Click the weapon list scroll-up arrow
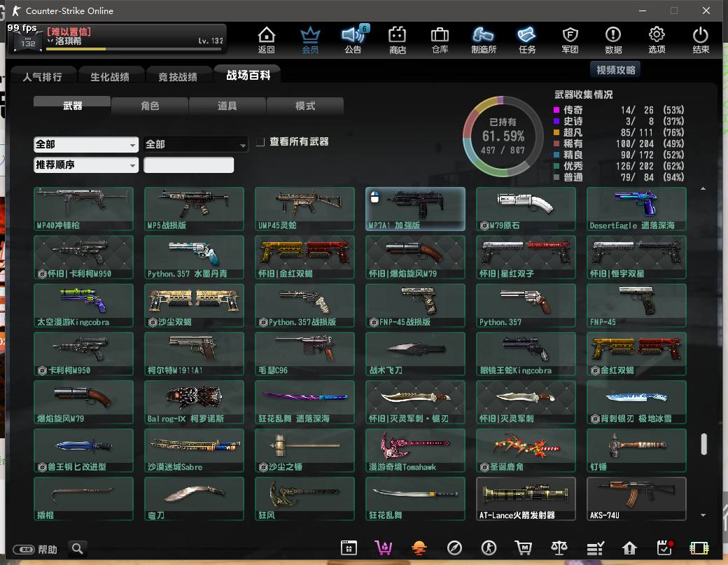728x565 pixels. (703, 188)
